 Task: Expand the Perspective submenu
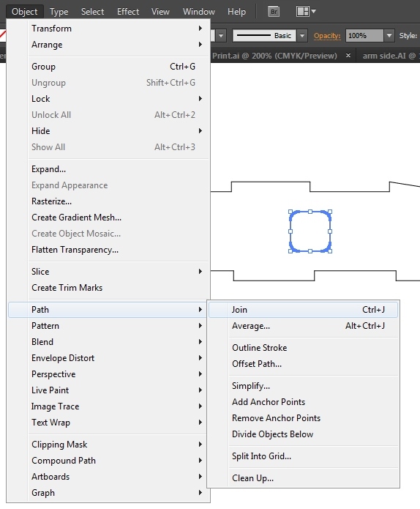pos(108,374)
